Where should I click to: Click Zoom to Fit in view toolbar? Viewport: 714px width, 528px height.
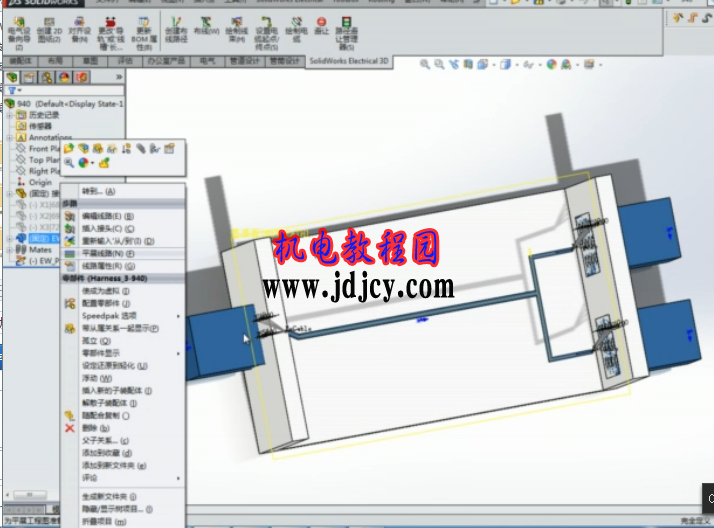424,65
